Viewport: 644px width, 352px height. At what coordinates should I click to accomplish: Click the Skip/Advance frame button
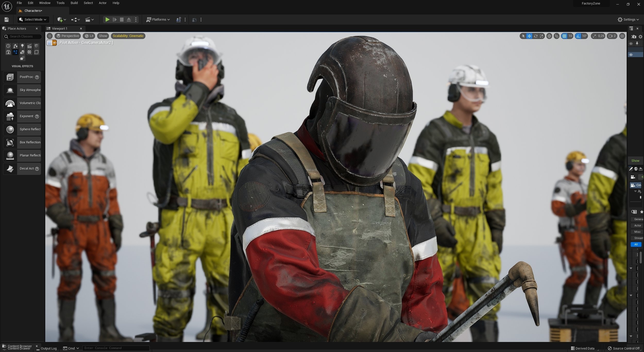coord(115,20)
